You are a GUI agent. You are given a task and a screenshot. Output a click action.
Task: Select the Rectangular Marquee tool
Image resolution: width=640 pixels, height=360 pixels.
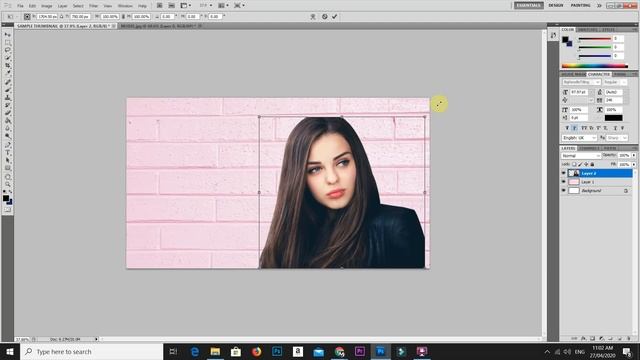[8, 42]
